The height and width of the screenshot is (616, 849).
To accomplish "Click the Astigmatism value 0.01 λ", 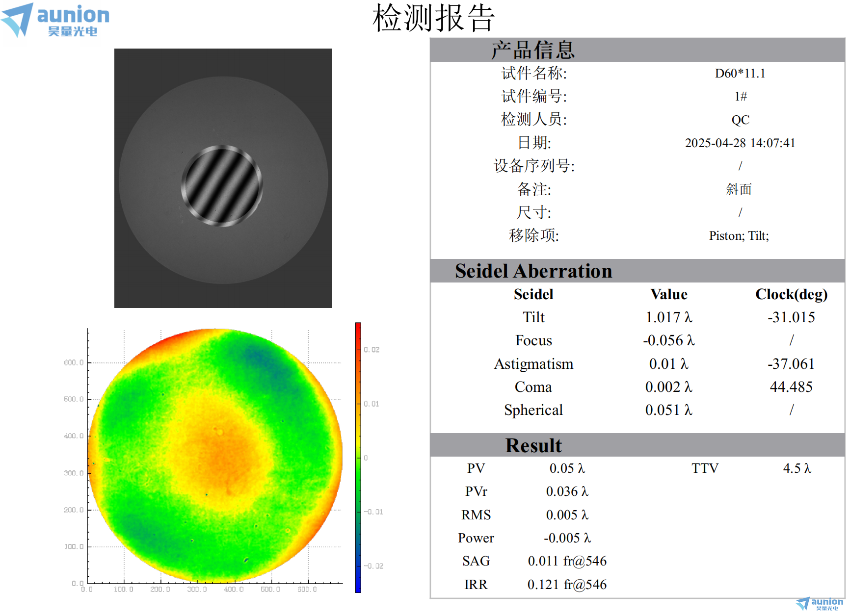I will 669,364.
